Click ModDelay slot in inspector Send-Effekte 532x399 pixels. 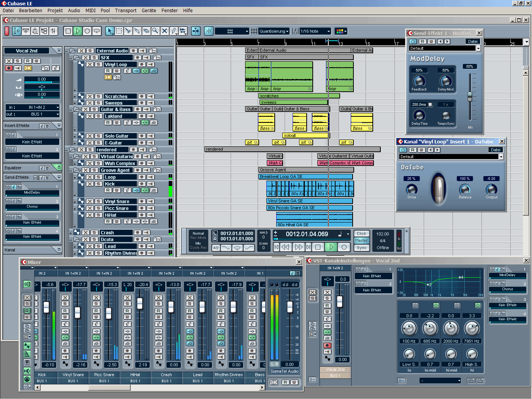pyautogui.click(x=32, y=192)
